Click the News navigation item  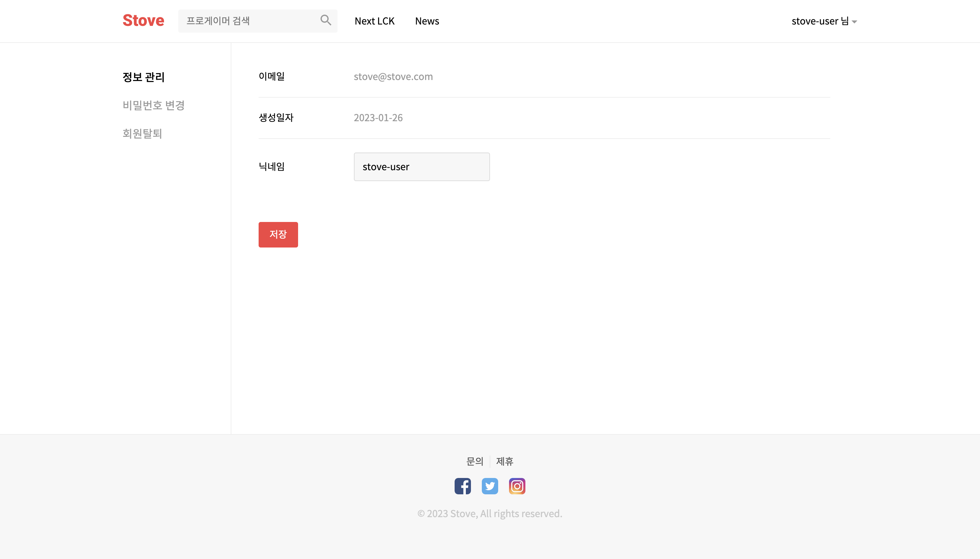(x=427, y=21)
